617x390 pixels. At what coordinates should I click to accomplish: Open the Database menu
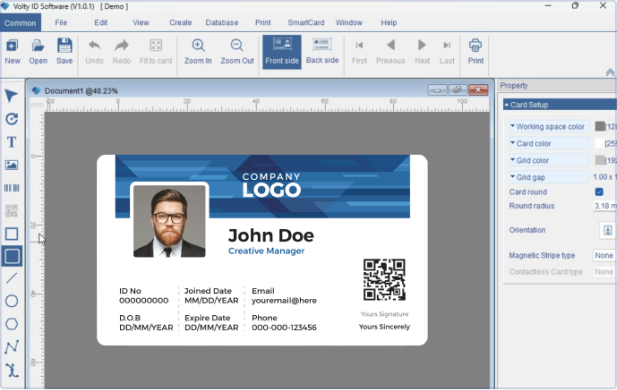[222, 22]
